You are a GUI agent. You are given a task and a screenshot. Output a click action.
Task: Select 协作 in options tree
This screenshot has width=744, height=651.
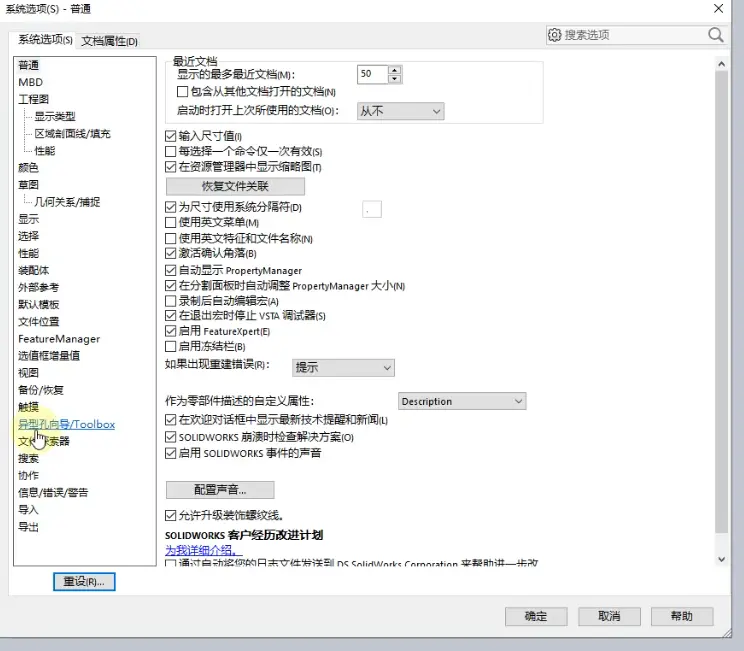(28, 475)
